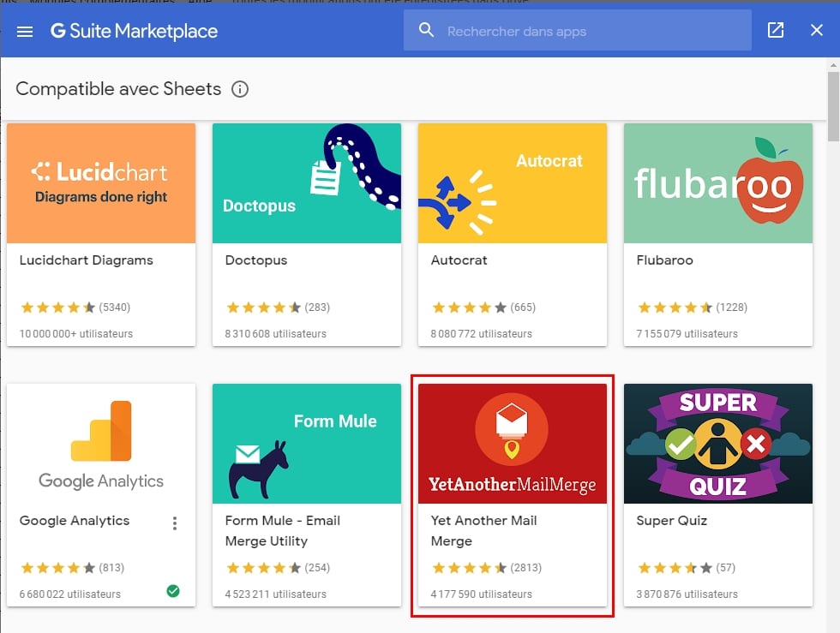Click the green installed checkmark on Google Analytics

click(x=173, y=591)
